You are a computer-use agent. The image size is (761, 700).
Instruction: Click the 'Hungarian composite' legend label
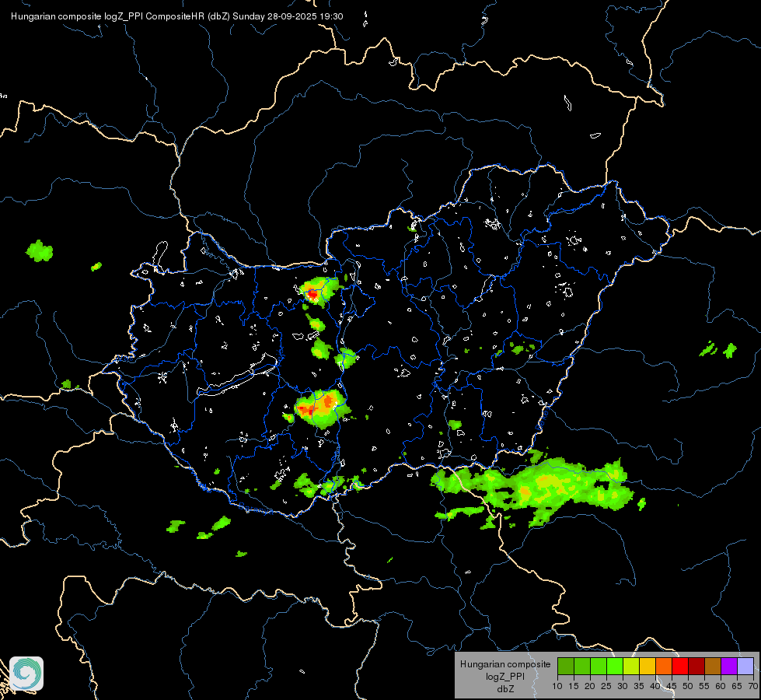point(505,664)
